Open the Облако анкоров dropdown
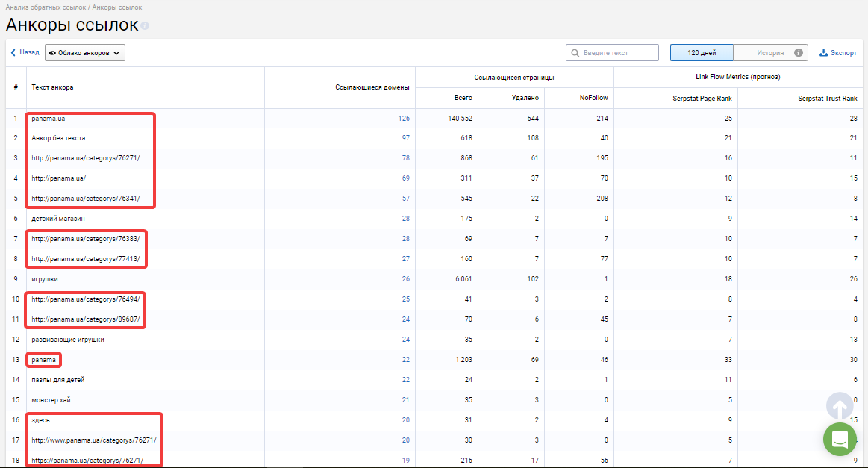The height and width of the screenshot is (468, 868). coord(84,52)
